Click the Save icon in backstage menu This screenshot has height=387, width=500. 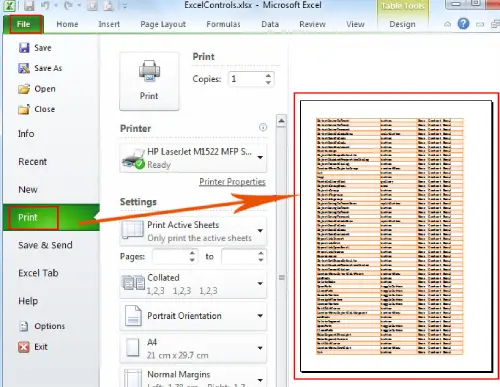point(24,48)
